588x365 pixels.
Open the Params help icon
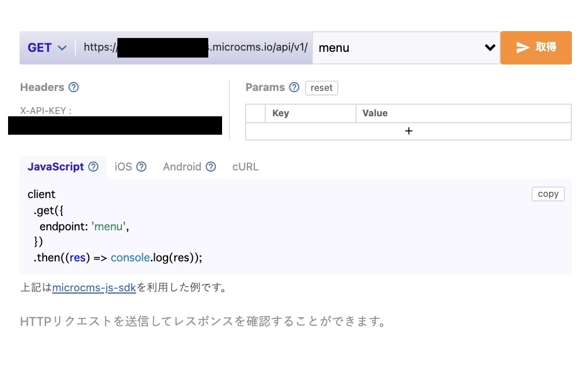click(295, 87)
